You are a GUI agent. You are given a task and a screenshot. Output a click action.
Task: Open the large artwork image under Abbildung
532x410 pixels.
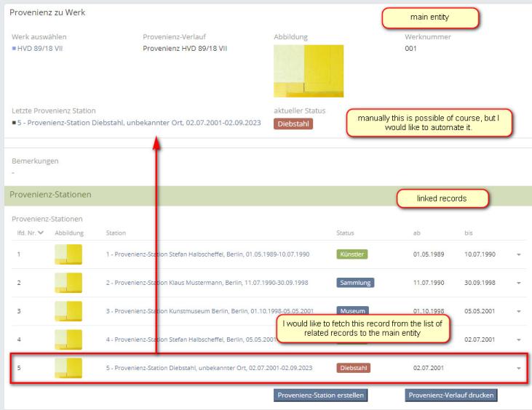pos(309,71)
